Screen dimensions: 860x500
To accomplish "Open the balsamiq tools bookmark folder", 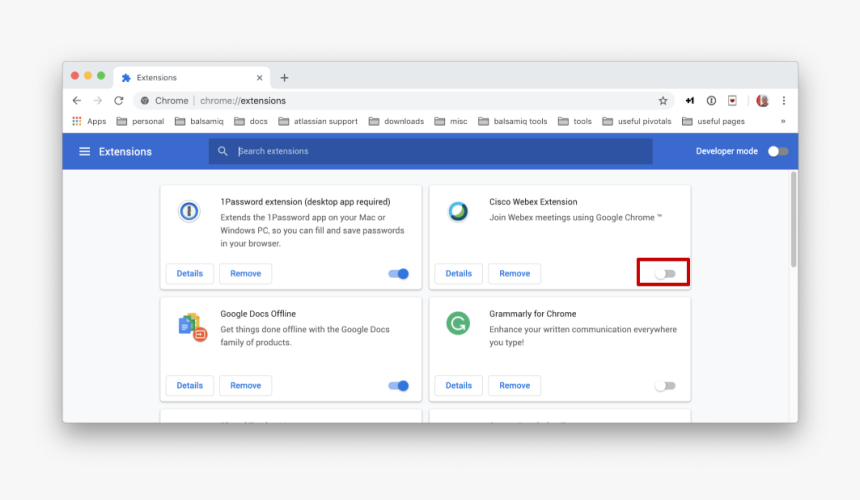I will 513,122.
